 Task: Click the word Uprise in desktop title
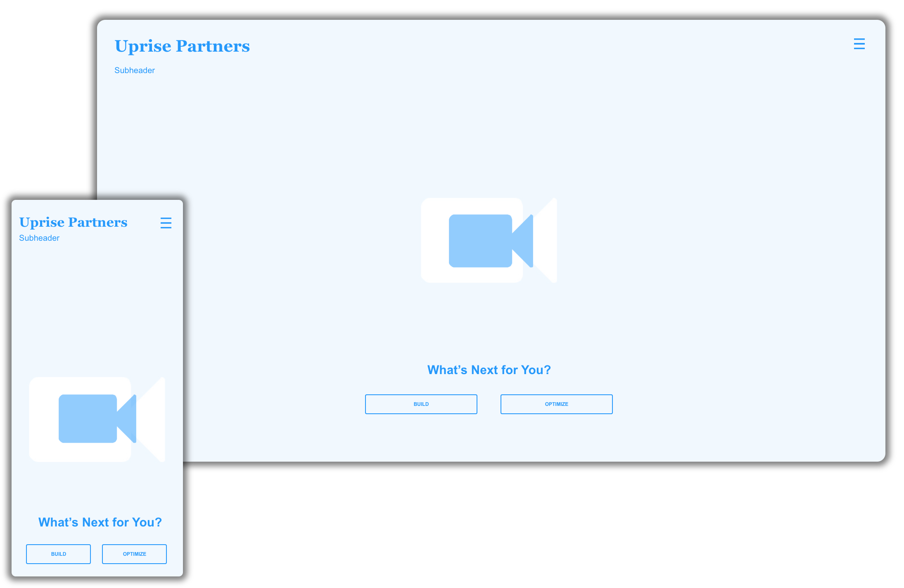[143, 46]
